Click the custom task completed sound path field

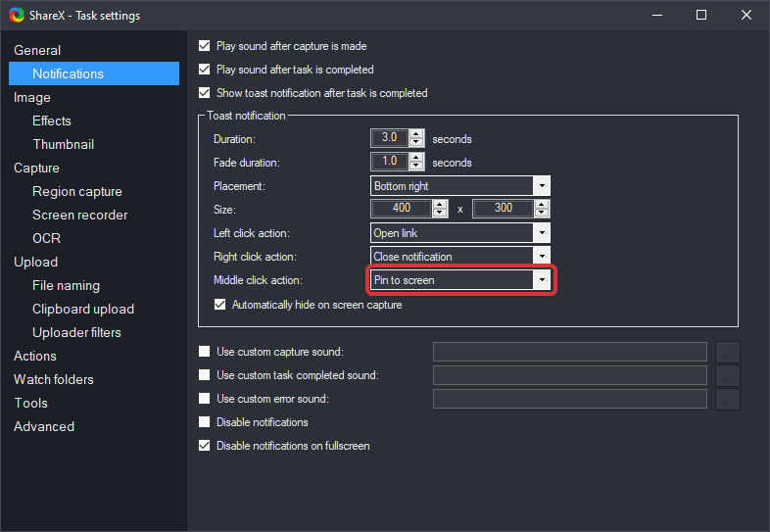pos(570,375)
